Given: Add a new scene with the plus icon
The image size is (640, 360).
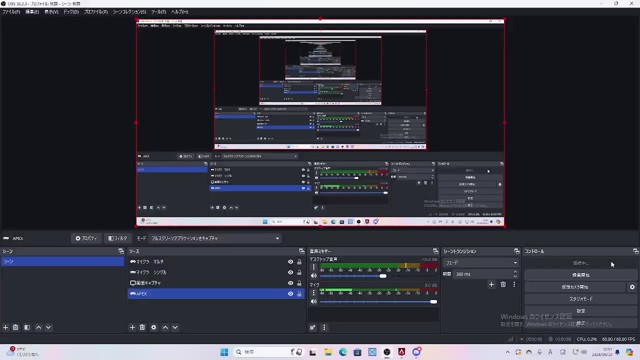Looking at the screenshot, I should pos(6,327).
